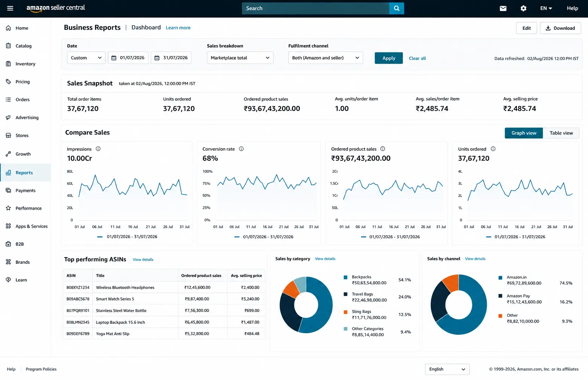The width and height of the screenshot is (588, 380).
Task: Open the Marketplace total sales breakdown dropdown
Action: click(x=240, y=58)
